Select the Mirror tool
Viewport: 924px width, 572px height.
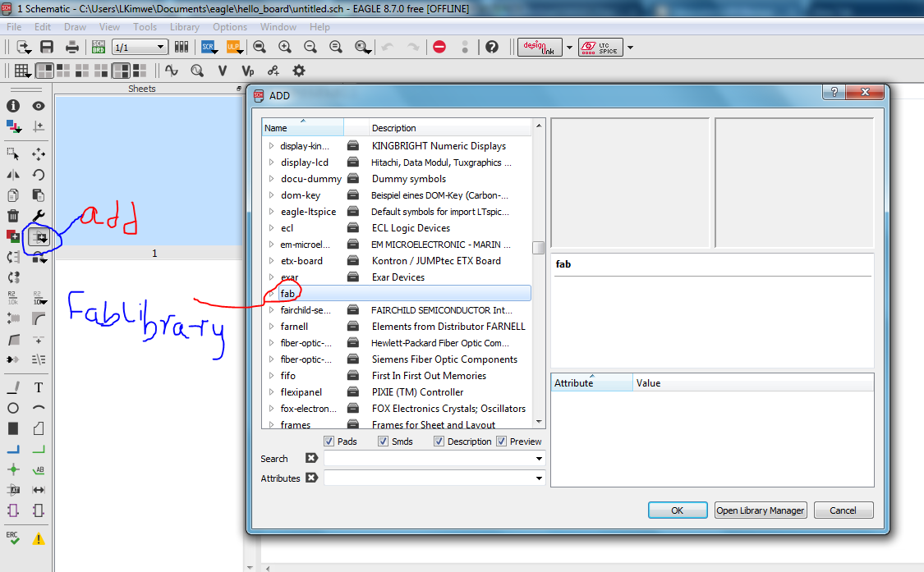pyautogui.click(x=13, y=175)
